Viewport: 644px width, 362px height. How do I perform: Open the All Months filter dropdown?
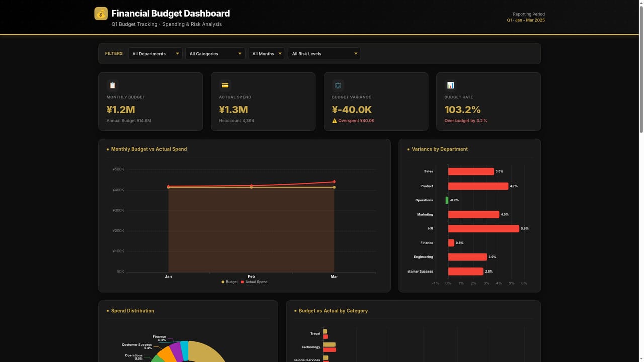click(266, 54)
